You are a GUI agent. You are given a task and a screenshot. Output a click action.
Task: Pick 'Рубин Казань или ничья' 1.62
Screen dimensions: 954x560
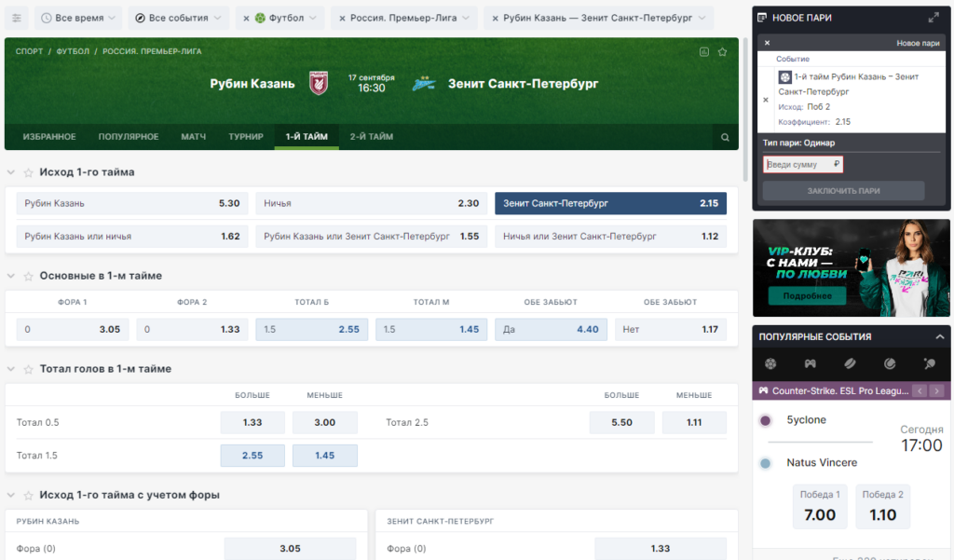click(132, 236)
